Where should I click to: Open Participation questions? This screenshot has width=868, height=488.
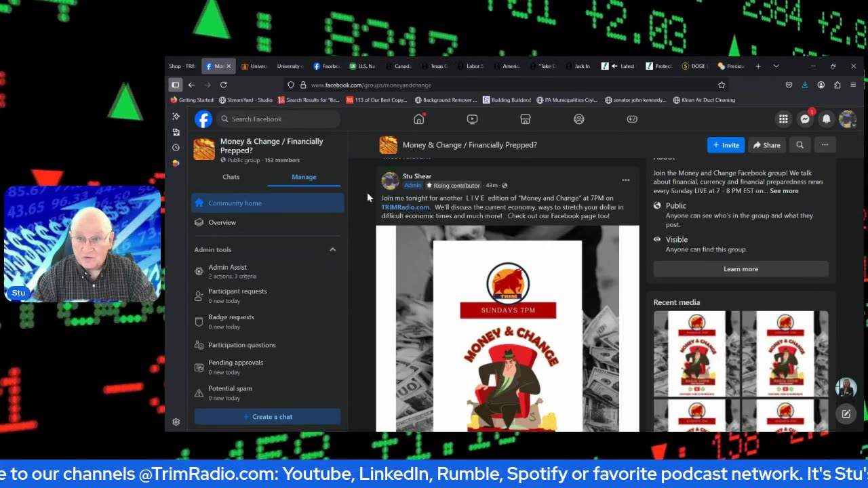[x=268, y=345]
